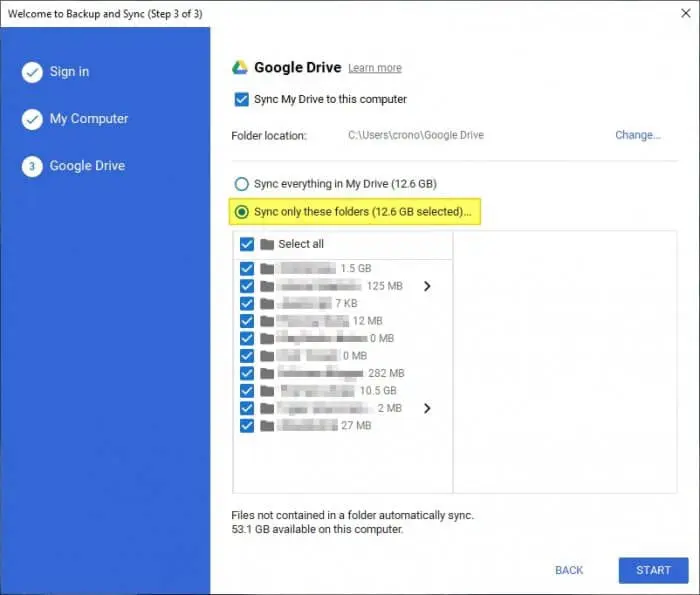Expand the 2 MB folder chevron

(427, 408)
